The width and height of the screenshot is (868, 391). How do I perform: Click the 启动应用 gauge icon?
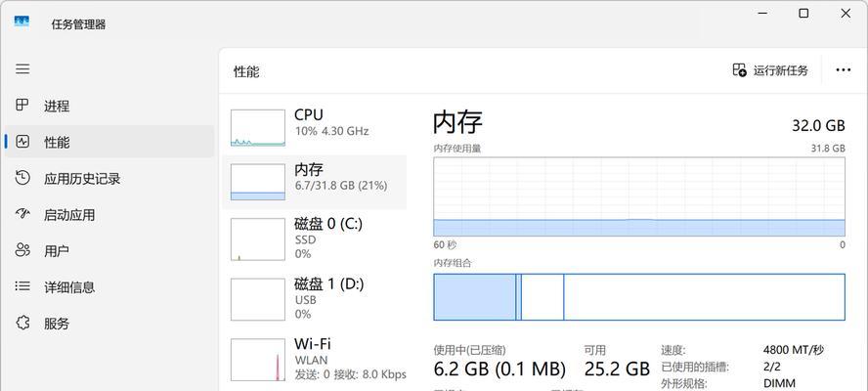click(x=22, y=214)
